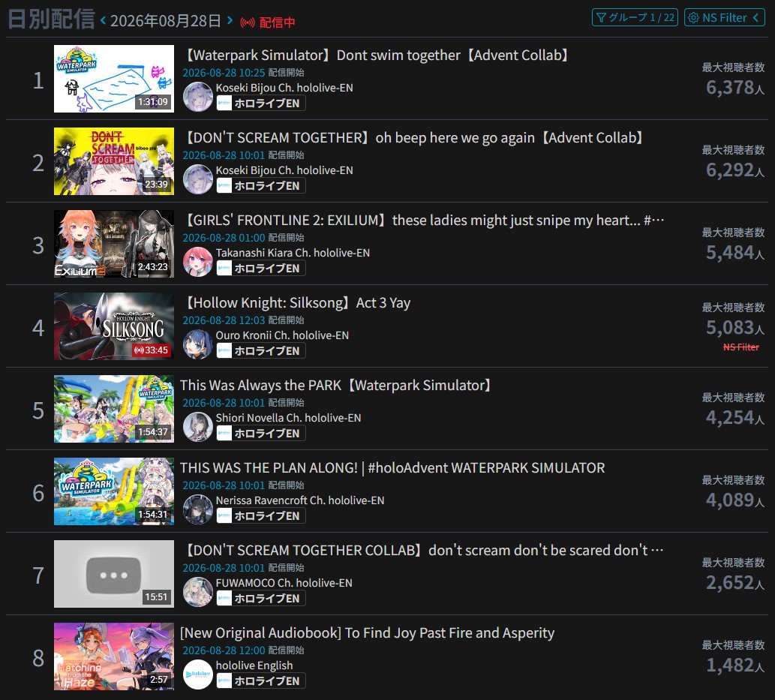The image size is (775, 700).
Task: Click start time 2026-08-28 12:00
Action: [224, 650]
